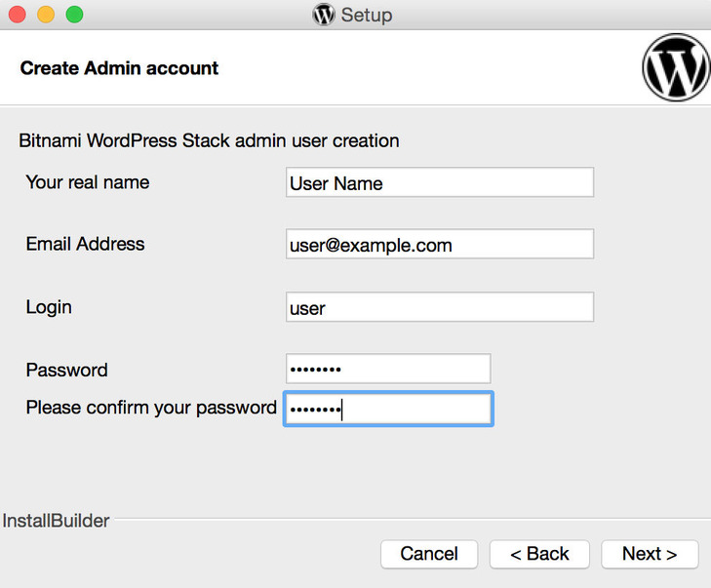Click the 'Please confirm your password' label

(151, 408)
